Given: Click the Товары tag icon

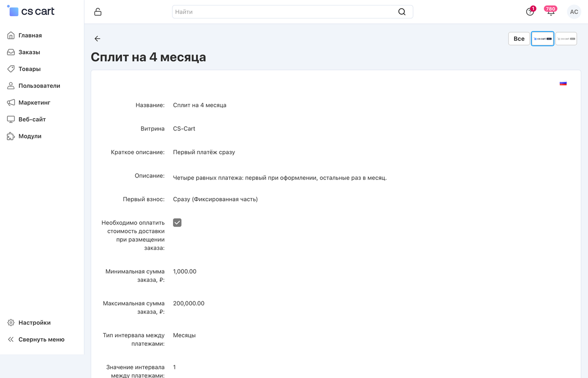Looking at the screenshot, I should click(11, 69).
